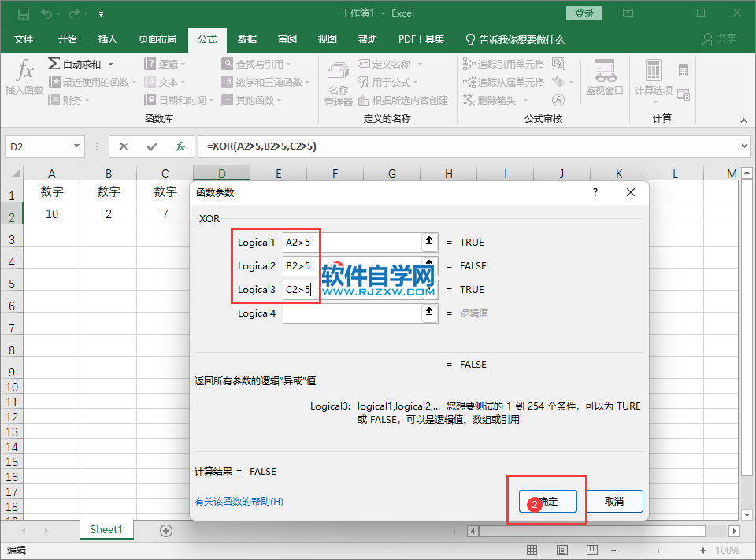Switch to Page Layout view icon
The height and width of the screenshot is (560, 756).
(562, 550)
